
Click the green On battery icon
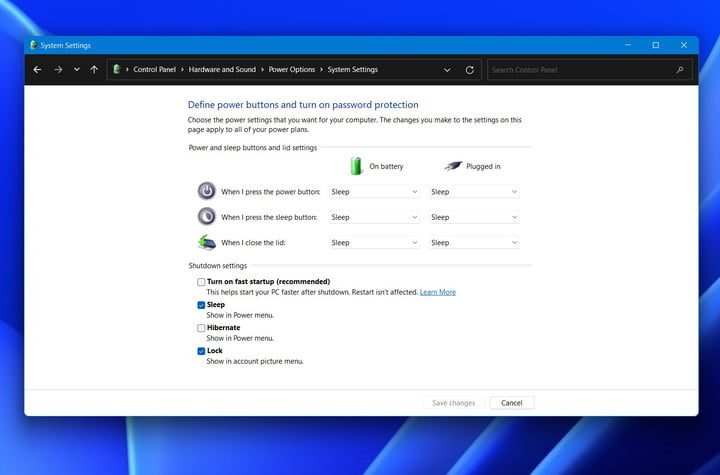pyautogui.click(x=356, y=166)
